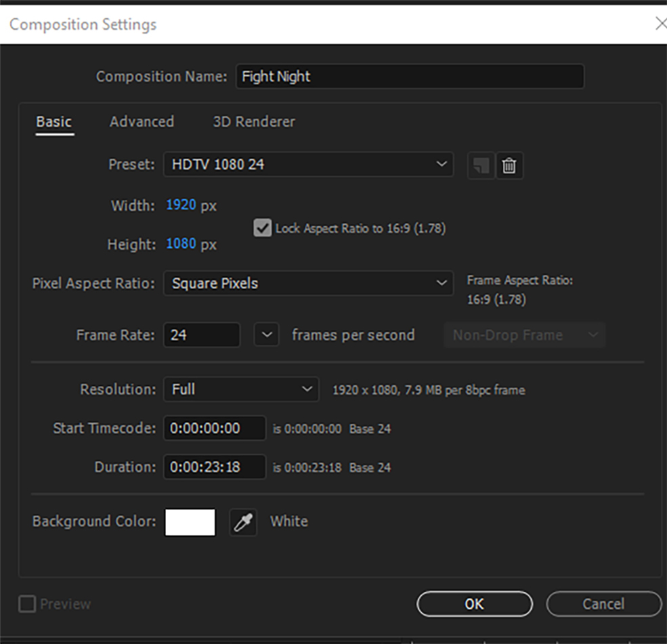Open the Non-Drop Frame dropdown
This screenshot has height=644, width=667.
pyautogui.click(x=525, y=335)
